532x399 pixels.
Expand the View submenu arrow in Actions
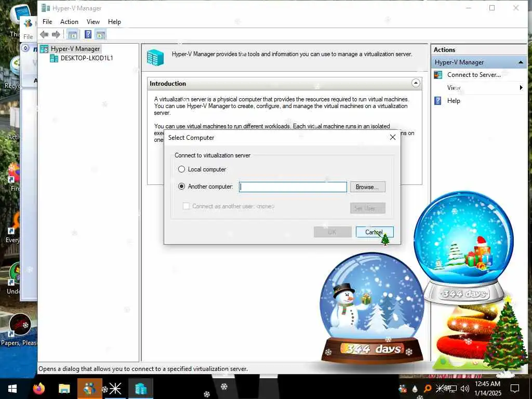pos(521,88)
